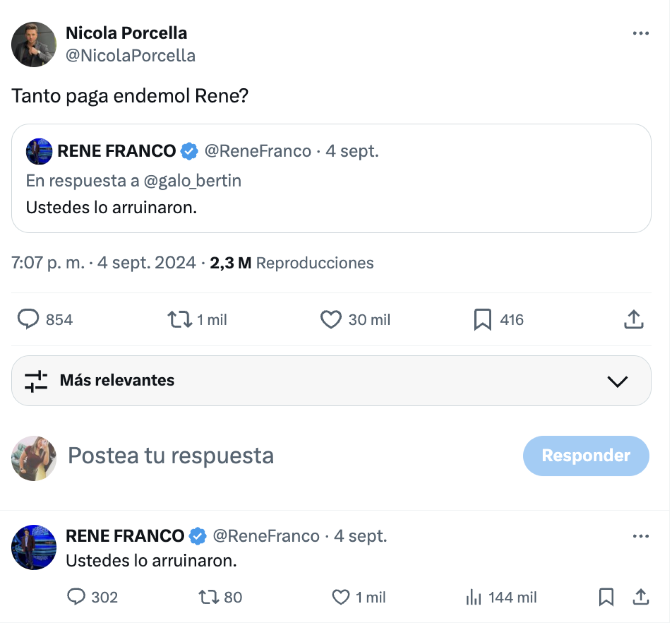This screenshot has width=672, height=623.
Task: Reply to Nicola Porcella's main post
Action: 29,319
